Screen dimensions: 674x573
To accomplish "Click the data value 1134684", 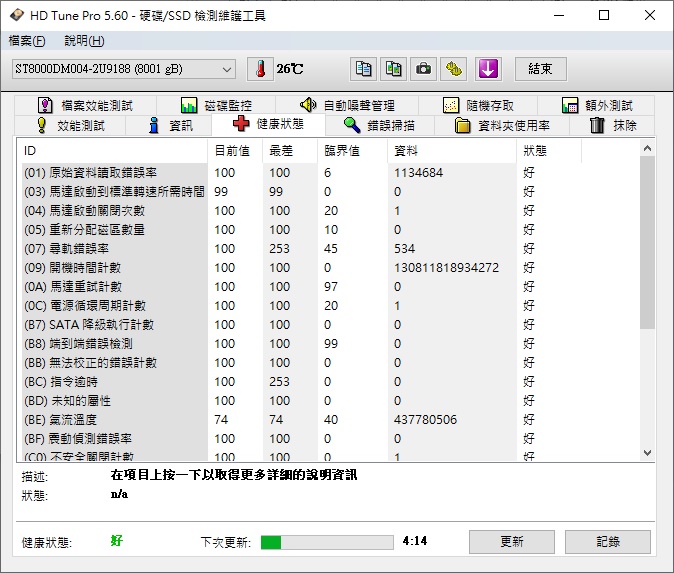I will [418, 173].
